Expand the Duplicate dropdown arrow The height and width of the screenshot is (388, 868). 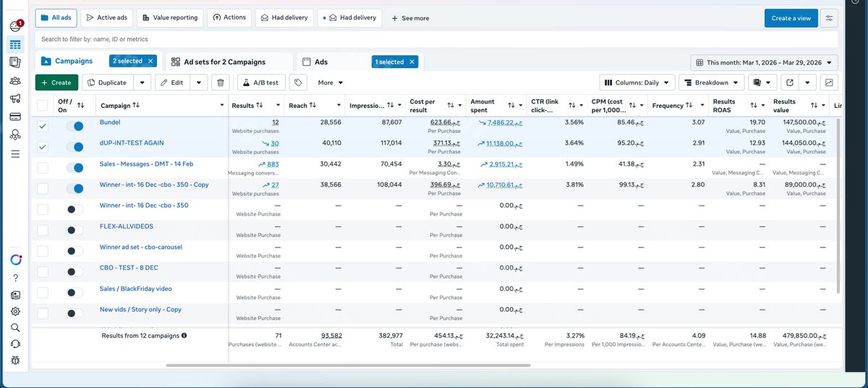tap(142, 83)
